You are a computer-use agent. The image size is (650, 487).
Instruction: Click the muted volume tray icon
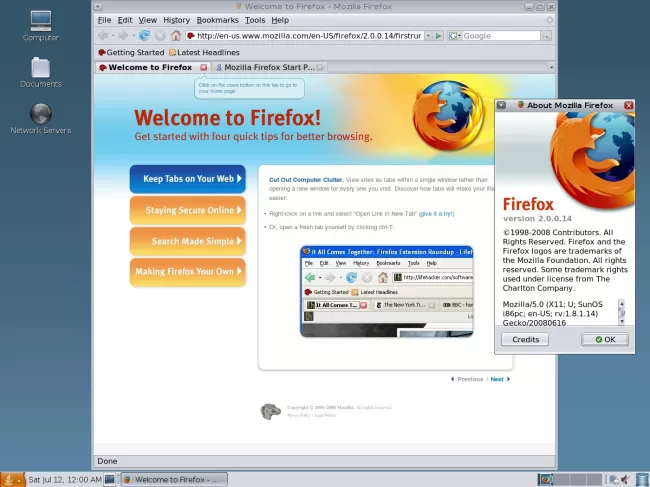pyautogui.click(x=625, y=480)
